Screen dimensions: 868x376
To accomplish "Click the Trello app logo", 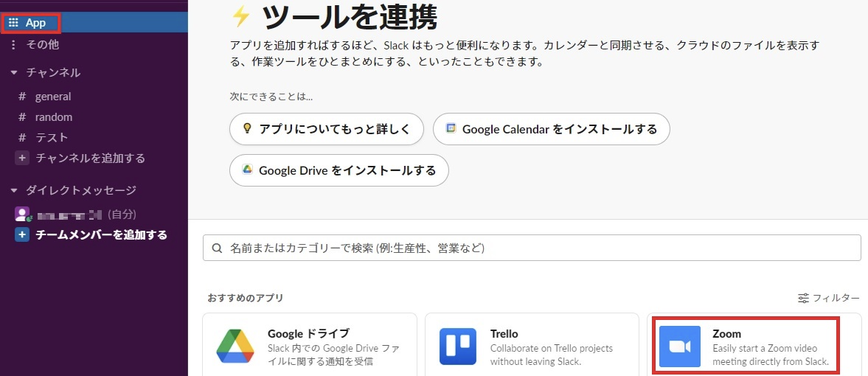I will [x=458, y=347].
